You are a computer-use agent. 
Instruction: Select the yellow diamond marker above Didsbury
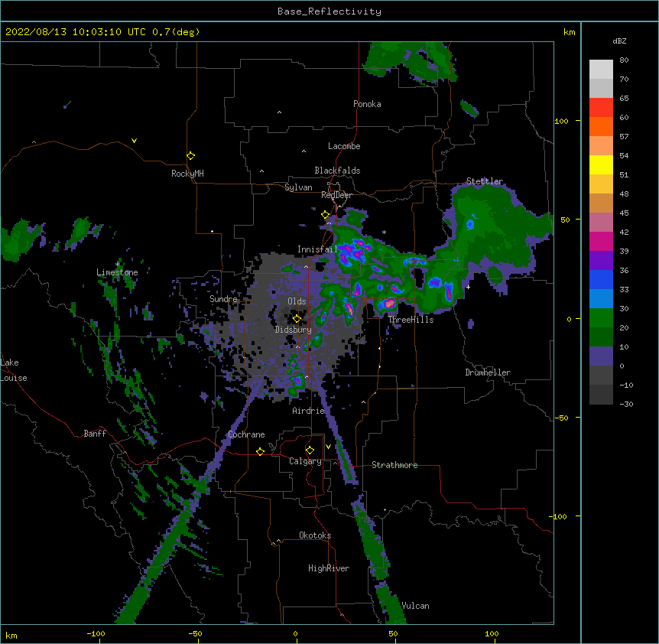coord(297,319)
